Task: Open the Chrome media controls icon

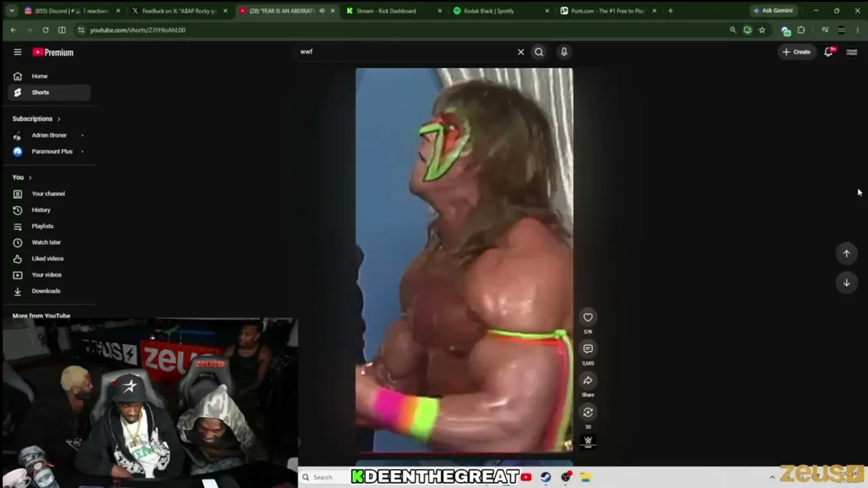Action: pos(825,30)
